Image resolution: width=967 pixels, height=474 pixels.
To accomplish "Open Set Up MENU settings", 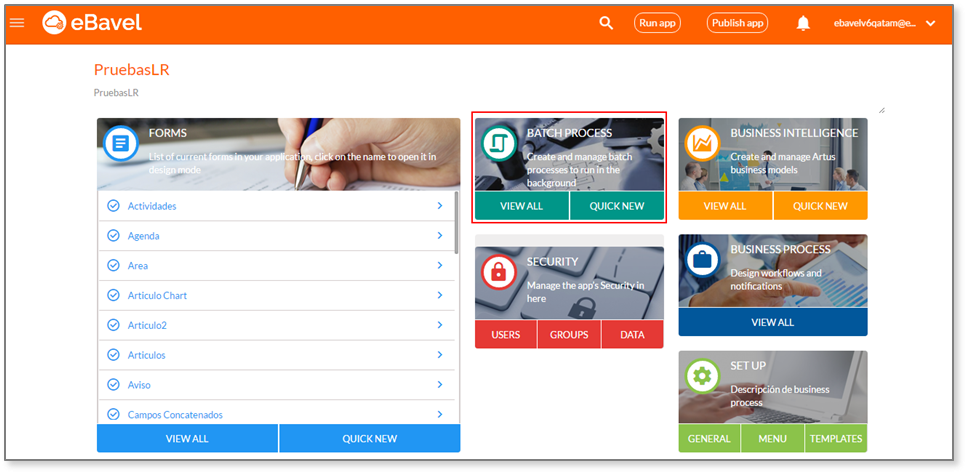I will [x=773, y=439].
